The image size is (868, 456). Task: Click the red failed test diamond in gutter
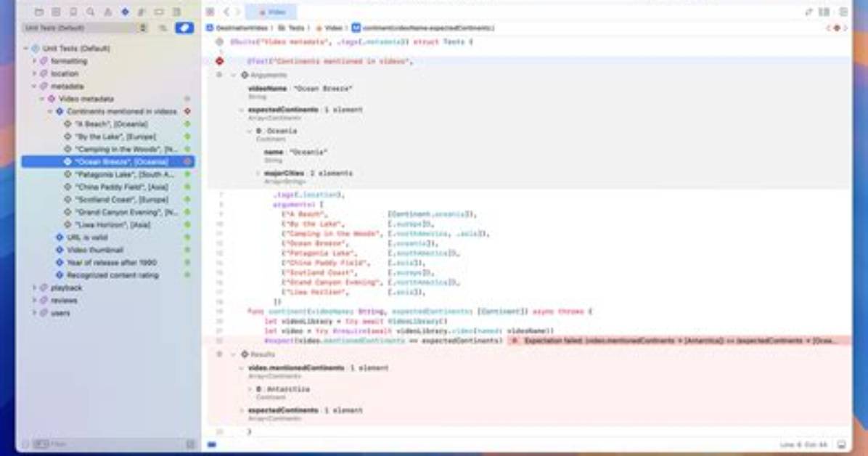(219, 61)
